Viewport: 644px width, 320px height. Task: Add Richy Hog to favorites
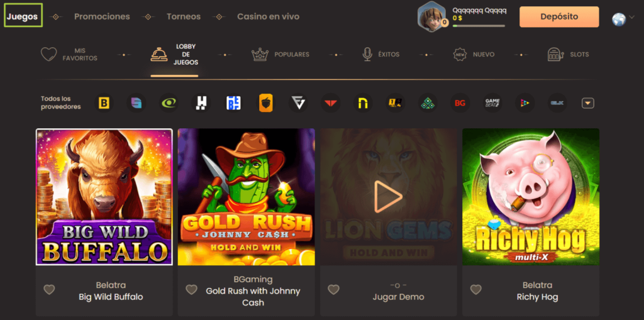[x=476, y=290]
